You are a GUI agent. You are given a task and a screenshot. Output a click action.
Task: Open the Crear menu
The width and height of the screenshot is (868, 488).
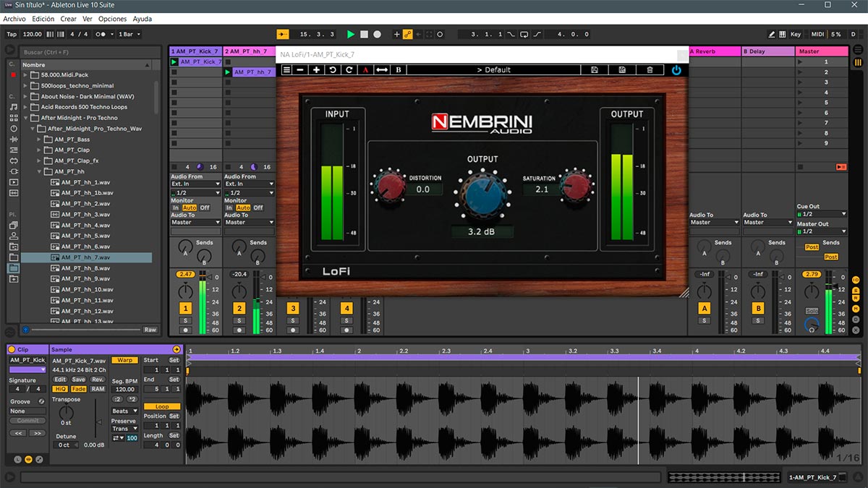(69, 19)
